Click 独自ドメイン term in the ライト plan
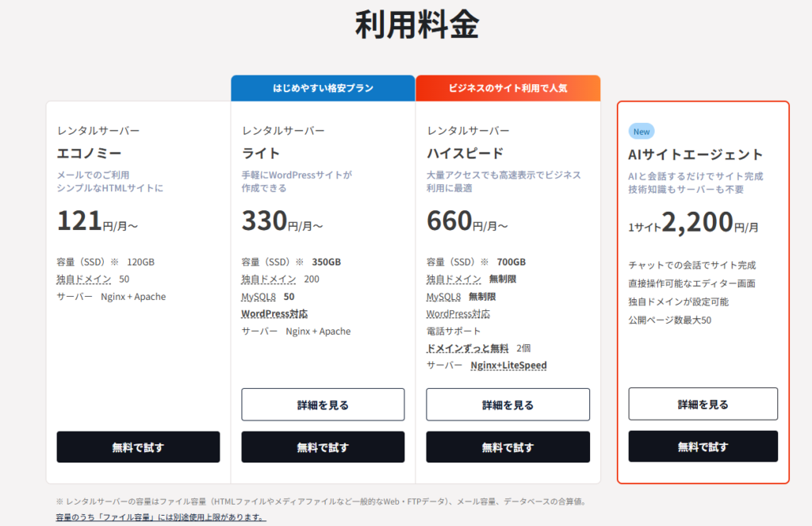812x526 pixels. [x=268, y=279]
